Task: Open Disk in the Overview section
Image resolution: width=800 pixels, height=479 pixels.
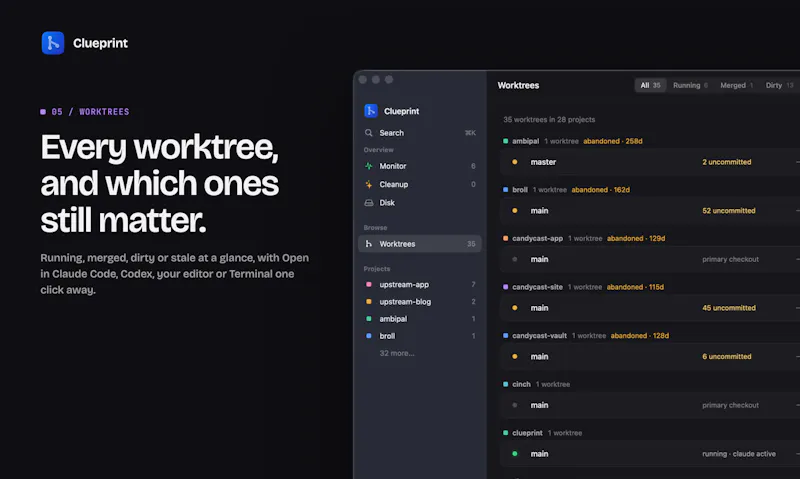Action: (x=420, y=203)
